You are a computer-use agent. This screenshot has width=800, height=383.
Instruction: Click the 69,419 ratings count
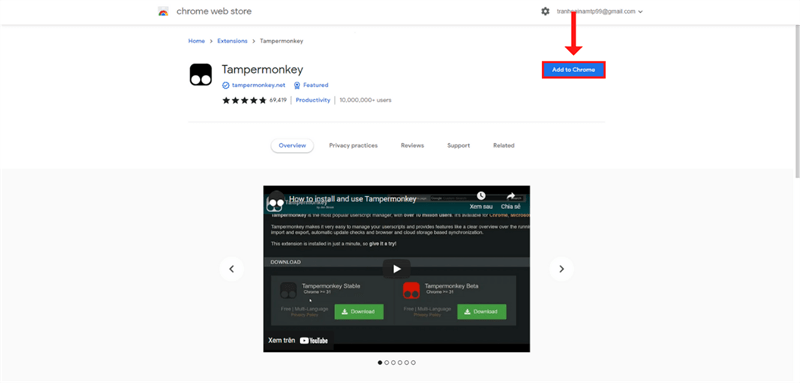(278, 100)
